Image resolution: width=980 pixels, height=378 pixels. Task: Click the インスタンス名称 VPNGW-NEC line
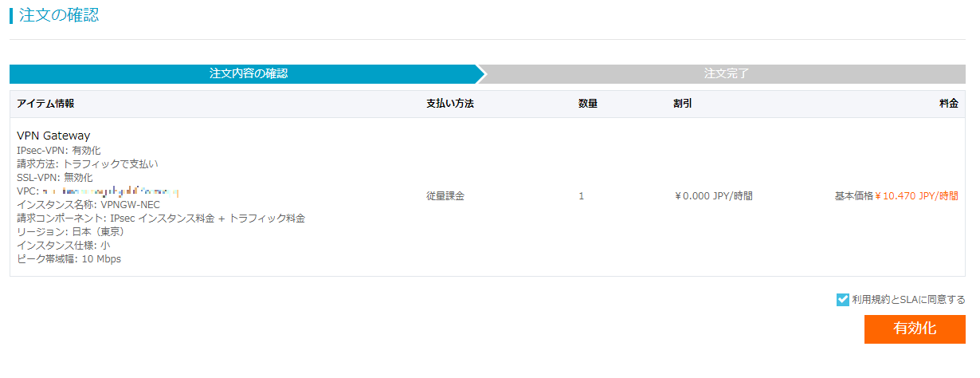coord(88,205)
